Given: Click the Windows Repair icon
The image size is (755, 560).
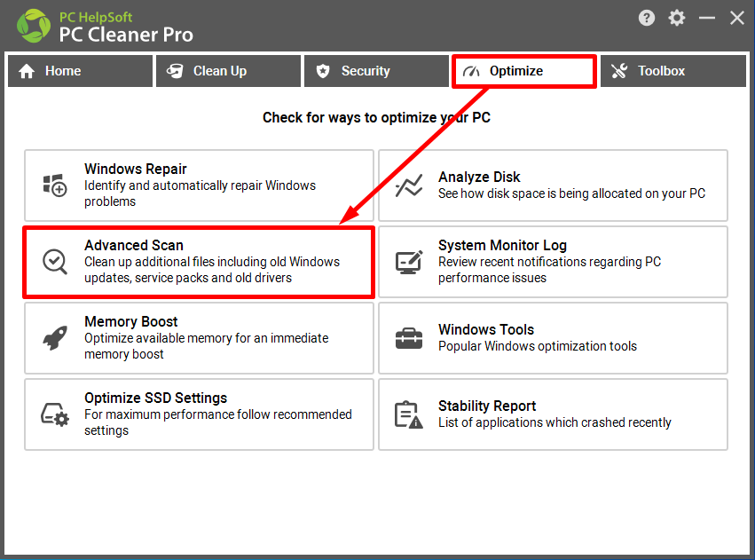Looking at the screenshot, I should [x=55, y=185].
